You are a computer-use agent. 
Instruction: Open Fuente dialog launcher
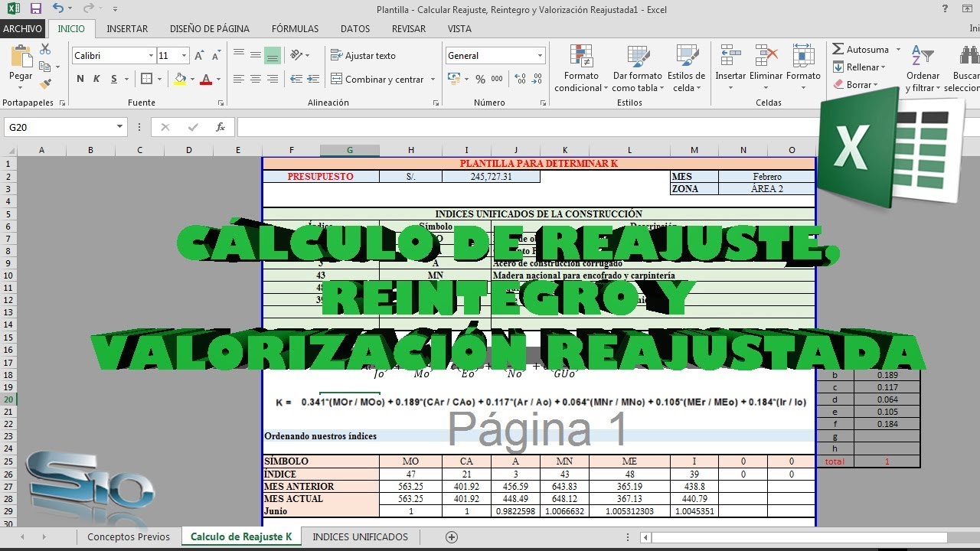pyautogui.click(x=221, y=103)
